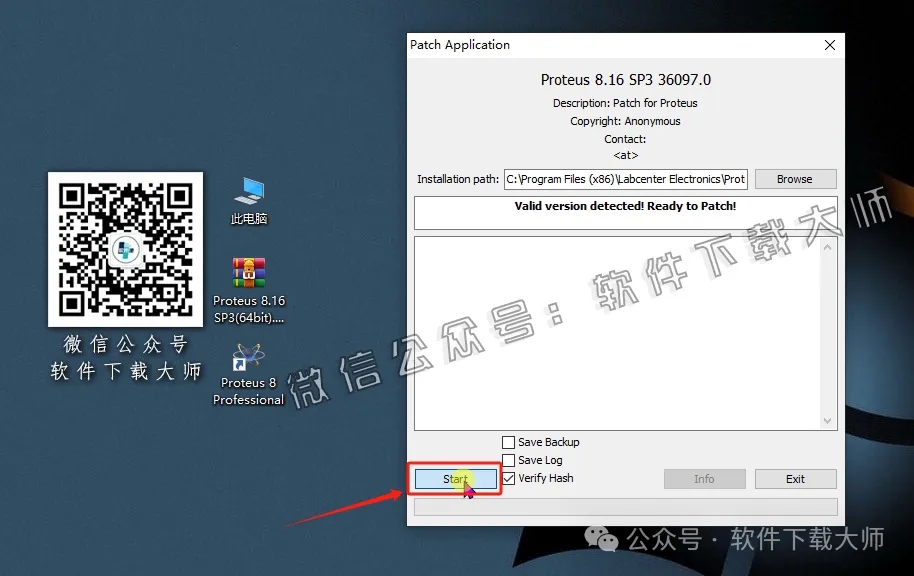Disable the Verify Hash checkbox
Viewport: 914px width, 576px height.
(508, 478)
